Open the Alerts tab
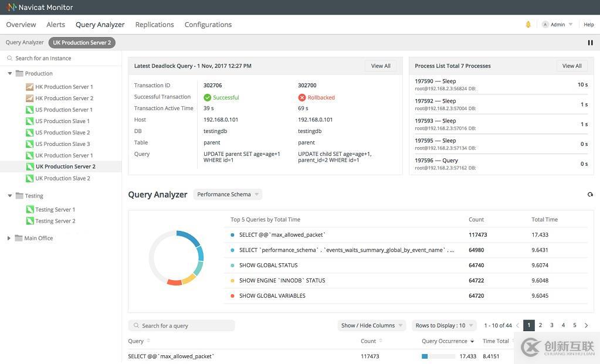This screenshot has height=364, width=600. tap(56, 25)
